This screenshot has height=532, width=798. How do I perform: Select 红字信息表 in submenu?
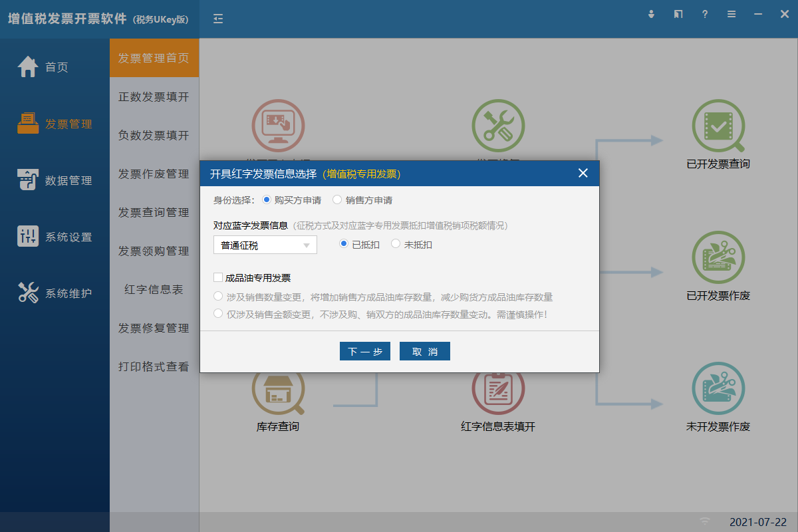pyautogui.click(x=154, y=290)
